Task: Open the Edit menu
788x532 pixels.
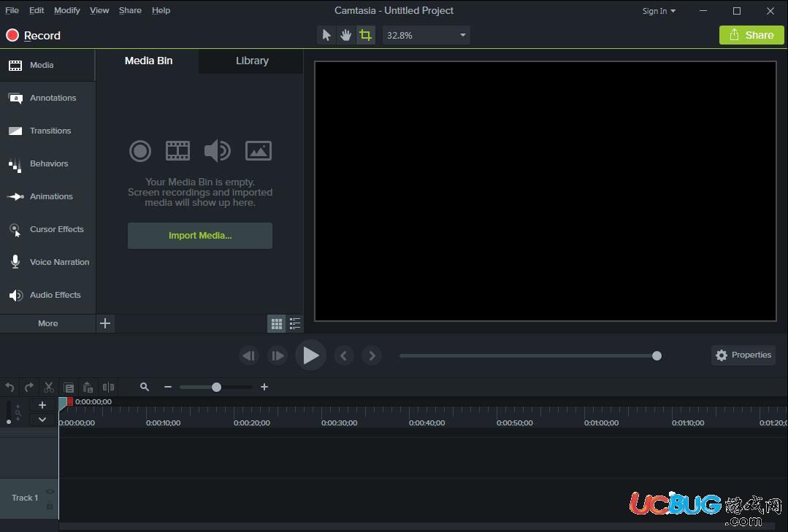Action: pyautogui.click(x=37, y=10)
